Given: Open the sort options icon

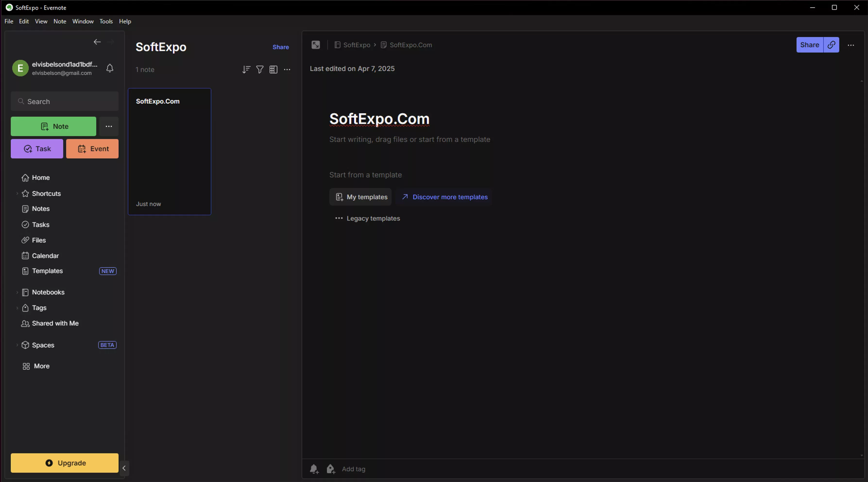Looking at the screenshot, I should [246, 69].
